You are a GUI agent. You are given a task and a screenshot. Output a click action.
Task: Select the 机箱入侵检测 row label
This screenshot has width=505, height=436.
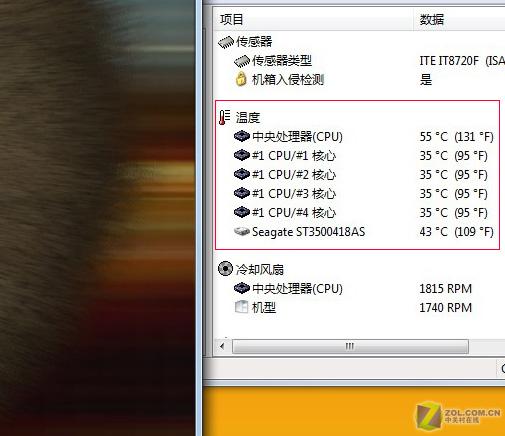coord(288,80)
